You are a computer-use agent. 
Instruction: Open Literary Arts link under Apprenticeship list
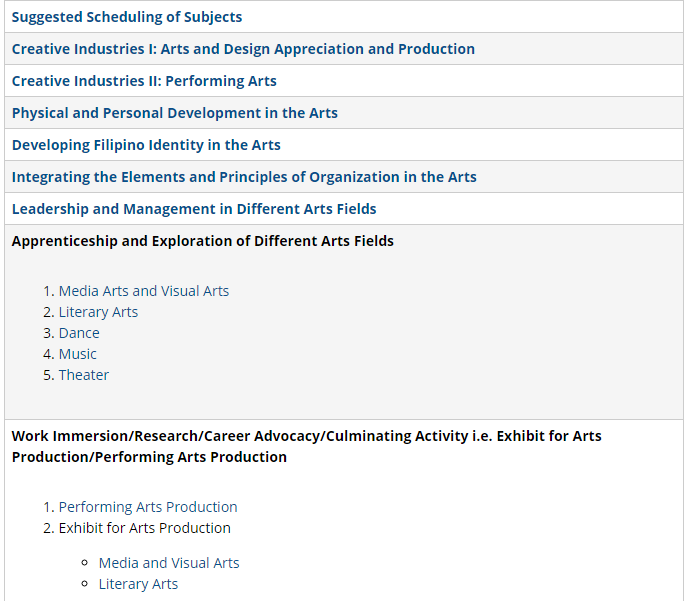(x=98, y=312)
